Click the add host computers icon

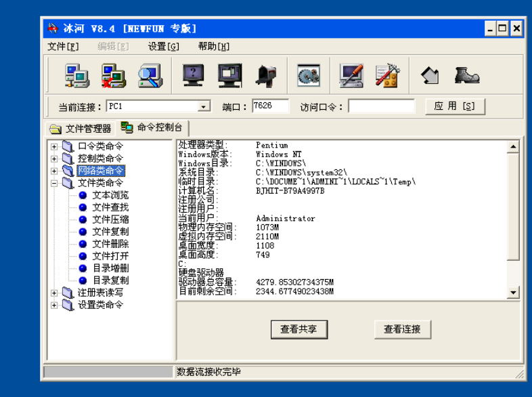(77, 75)
